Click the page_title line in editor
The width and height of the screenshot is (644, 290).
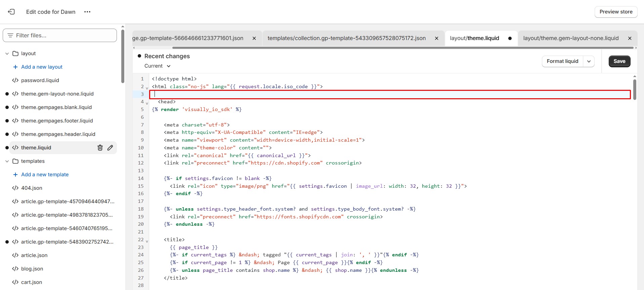pos(194,247)
